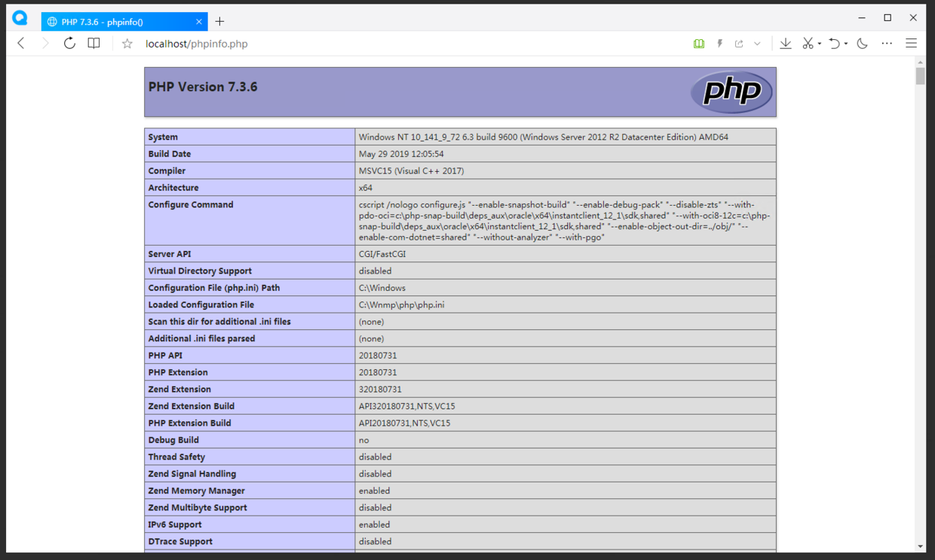Click the vertical scrollbar down arrow
Image resolution: width=935 pixels, height=560 pixels.
pos(920,546)
